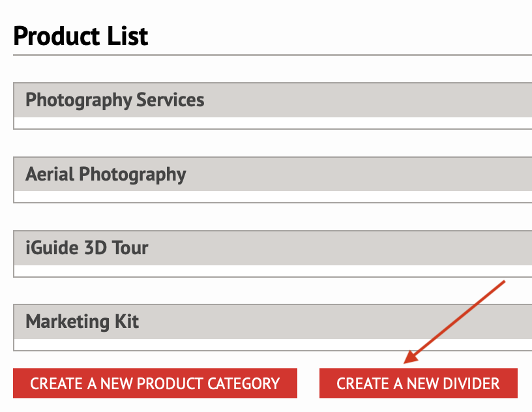
Task: Click empty white row under iGuide 3D Tour
Action: point(273,271)
